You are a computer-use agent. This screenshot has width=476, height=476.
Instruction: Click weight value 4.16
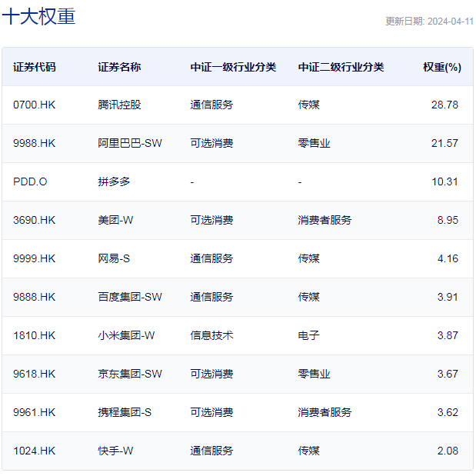(448, 258)
